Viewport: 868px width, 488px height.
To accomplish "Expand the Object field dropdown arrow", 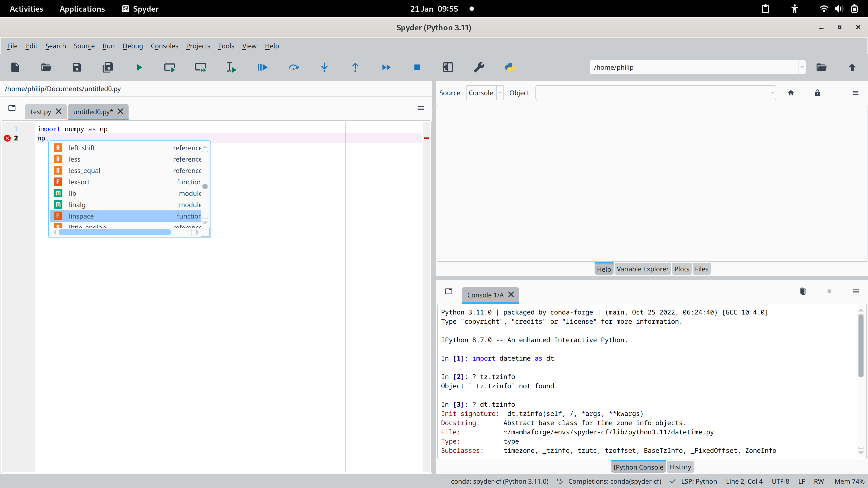I will click(772, 93).
